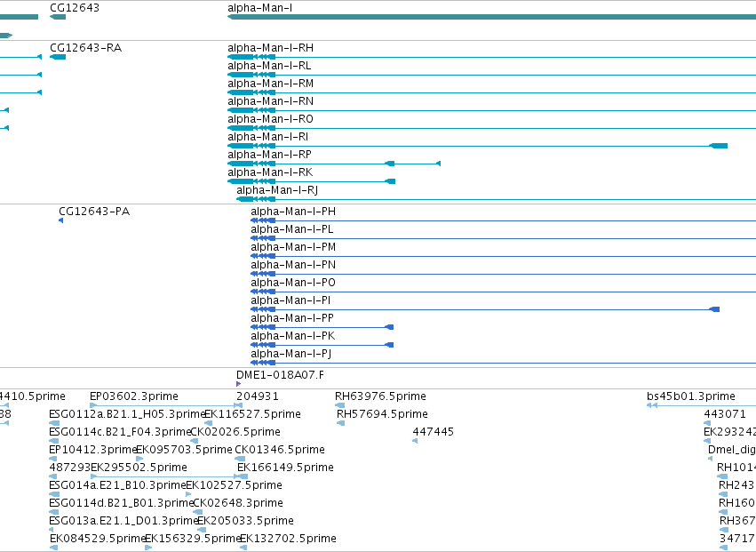Click EST label ESG013a.E21.1_D01.3prime
The height and width of the screenshot is (552, 756).
123,521
